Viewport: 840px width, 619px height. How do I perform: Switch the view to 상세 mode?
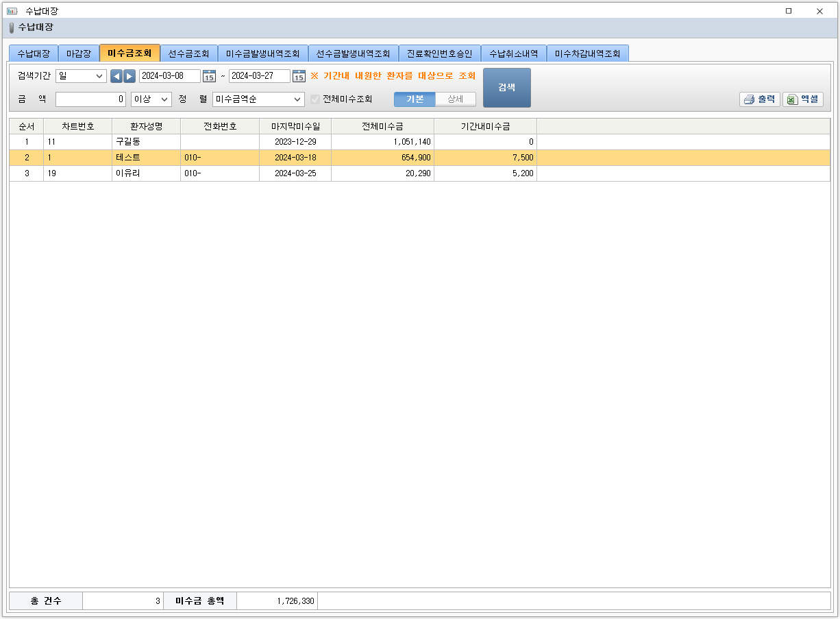[456, 99]
